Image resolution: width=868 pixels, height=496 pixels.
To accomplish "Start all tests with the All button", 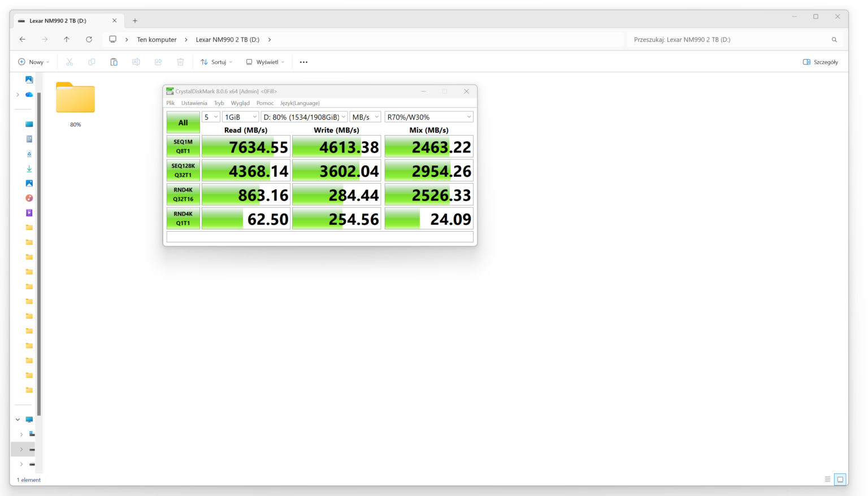I will pyautogui.click(x=183, y=122).
